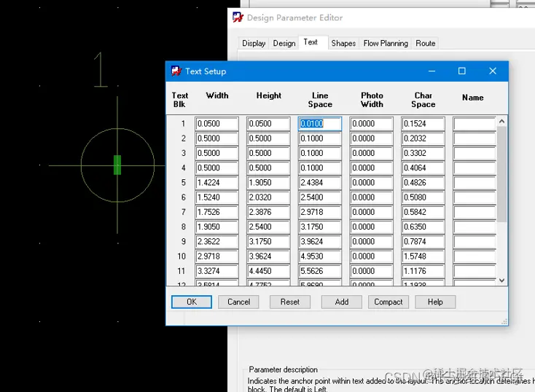Open Help for Text Setup
535x392 pixels.
(435, 302)
